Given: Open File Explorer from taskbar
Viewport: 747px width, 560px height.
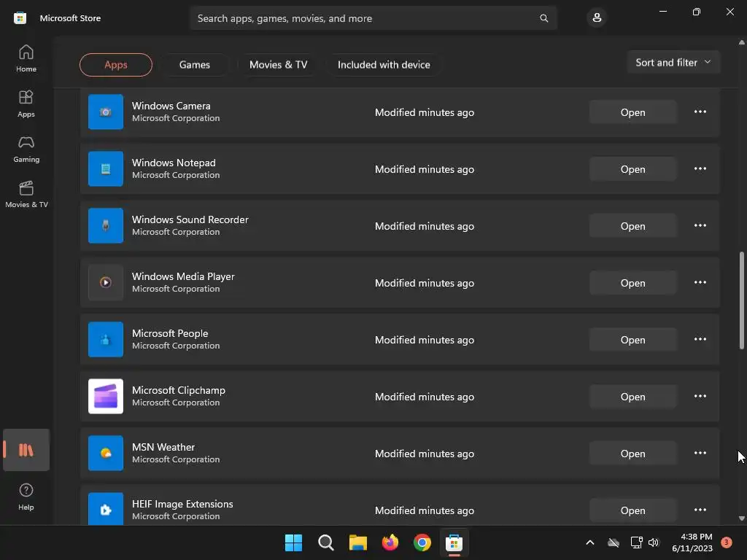Looking at the screenshot, I should point(357,542).
